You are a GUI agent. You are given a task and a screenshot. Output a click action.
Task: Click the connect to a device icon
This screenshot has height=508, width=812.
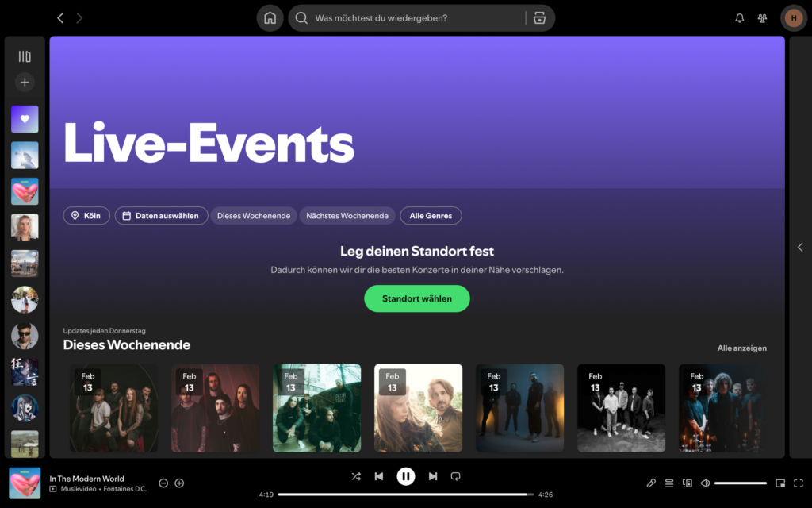click(687, 483)
